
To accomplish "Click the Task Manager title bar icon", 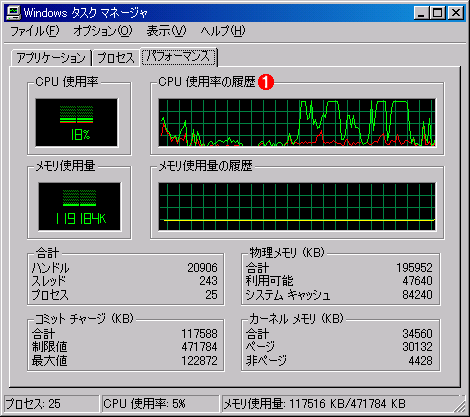I will pyautogui.click(x=13, y=13).
